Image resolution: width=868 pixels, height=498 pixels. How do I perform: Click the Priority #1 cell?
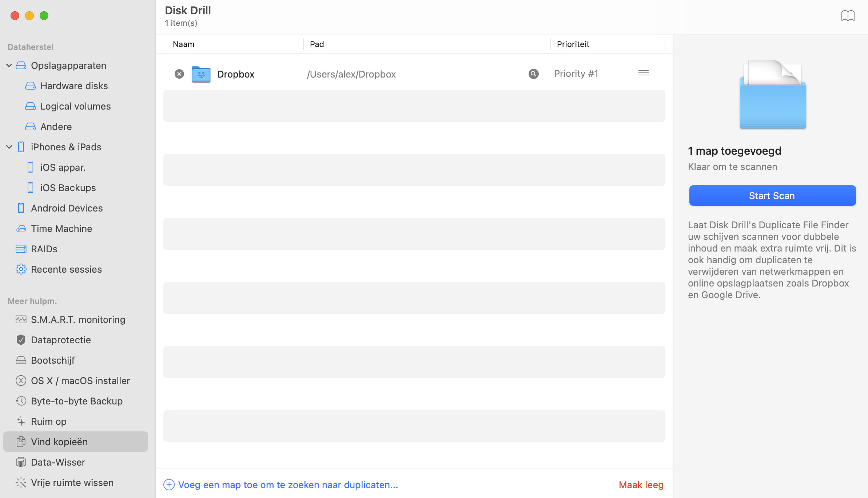tap(576, 74)
